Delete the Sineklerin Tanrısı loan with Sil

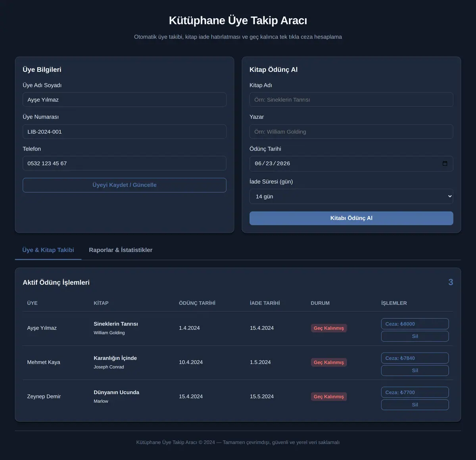tap(415, 336)
